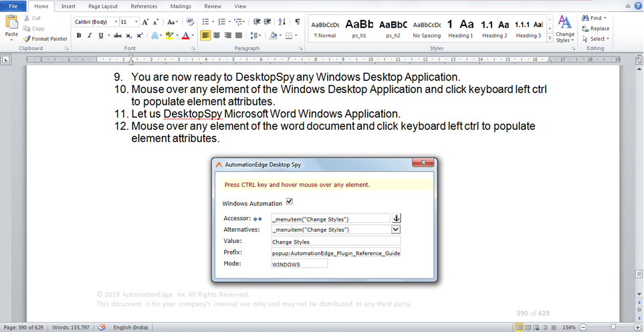Screen dimensions: 644x332
Task: Align text right
Action: pos(228,35)
